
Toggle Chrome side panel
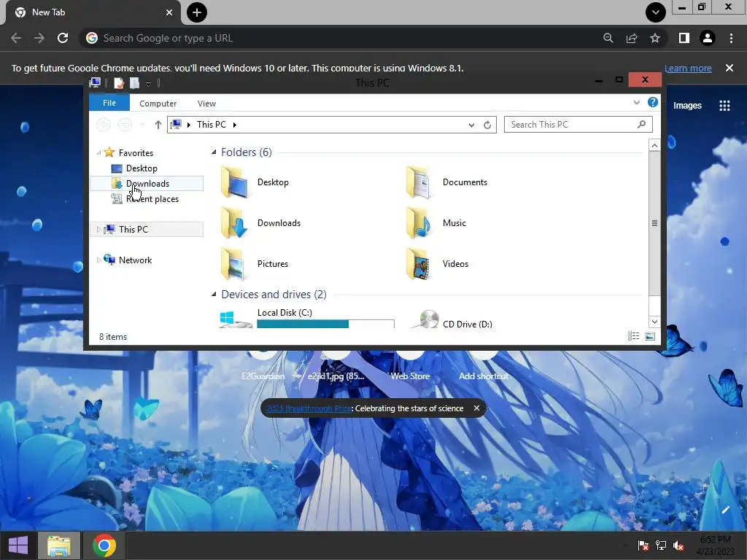pyautogui.click(x=684, y=38)
